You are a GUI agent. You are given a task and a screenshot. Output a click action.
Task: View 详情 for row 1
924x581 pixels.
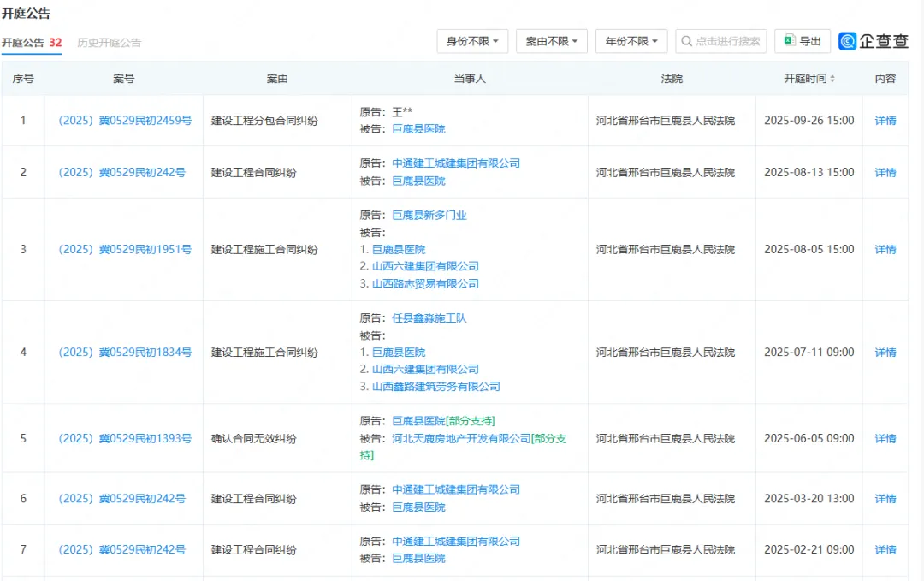(885, 121)
